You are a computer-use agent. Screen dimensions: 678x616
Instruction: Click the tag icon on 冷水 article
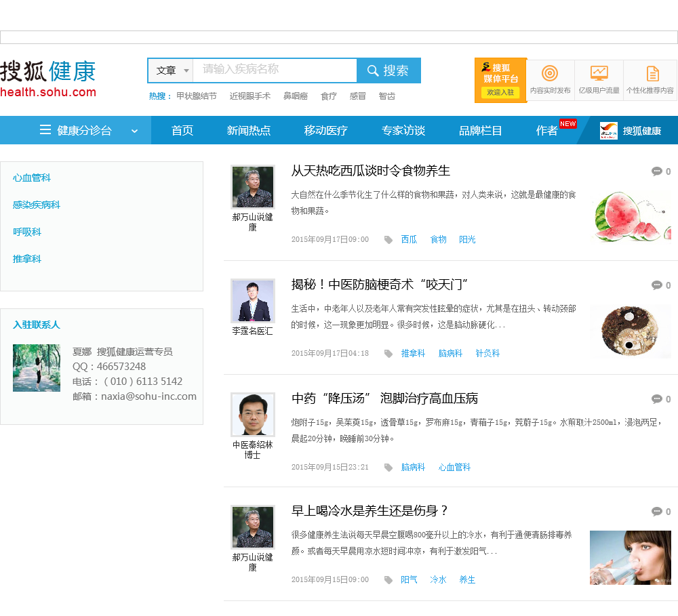(x=388, y=580)
